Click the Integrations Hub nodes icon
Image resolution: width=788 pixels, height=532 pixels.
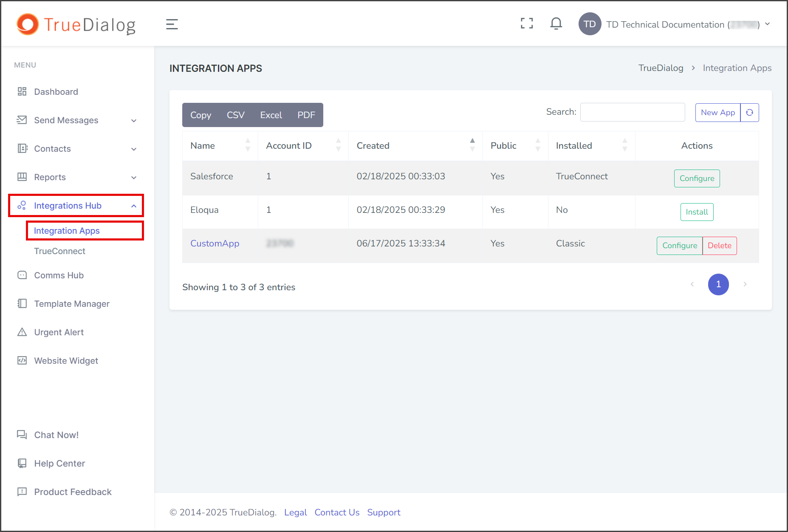[22, 205]
